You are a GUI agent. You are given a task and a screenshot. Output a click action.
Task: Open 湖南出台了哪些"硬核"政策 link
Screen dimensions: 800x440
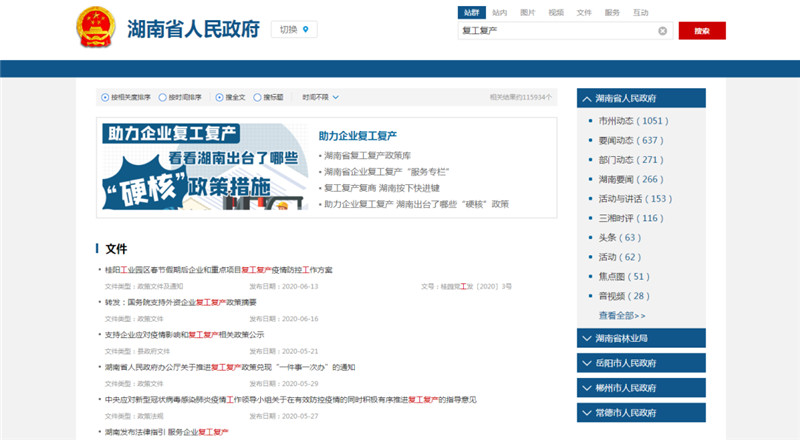tap(416, 204)
